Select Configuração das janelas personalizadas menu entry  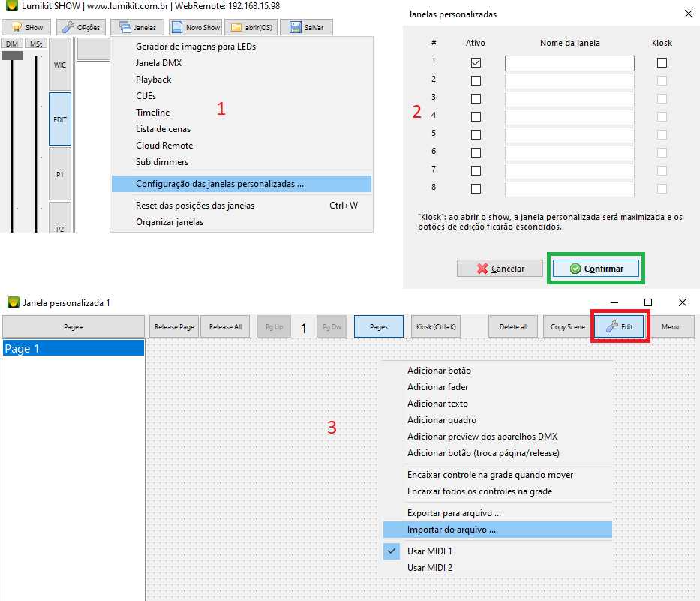220,184
